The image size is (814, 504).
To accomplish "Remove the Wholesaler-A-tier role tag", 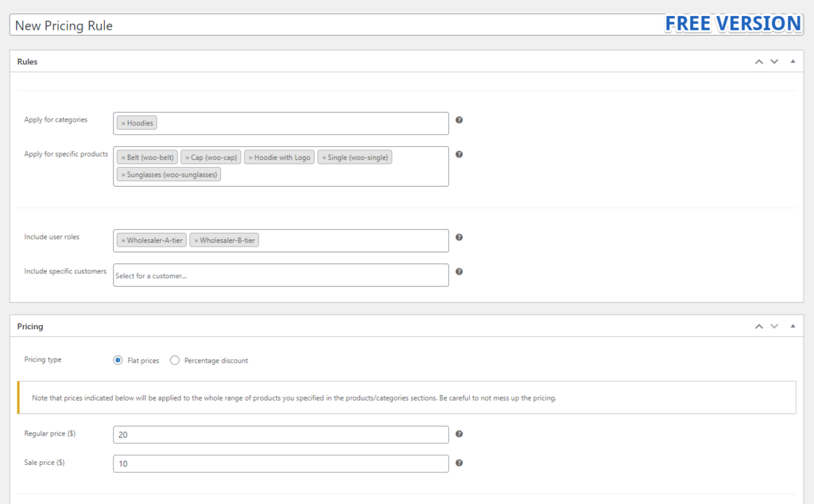I will (122, 238).
